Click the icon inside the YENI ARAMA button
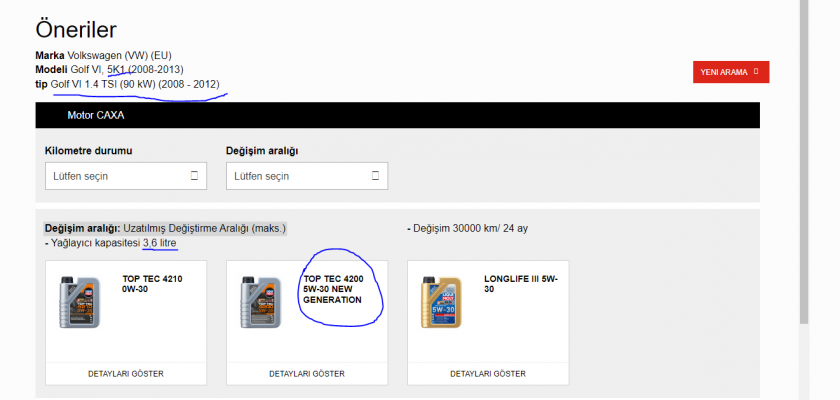The width and height of the screenshot is (840, 400). (x=756, y=72)
